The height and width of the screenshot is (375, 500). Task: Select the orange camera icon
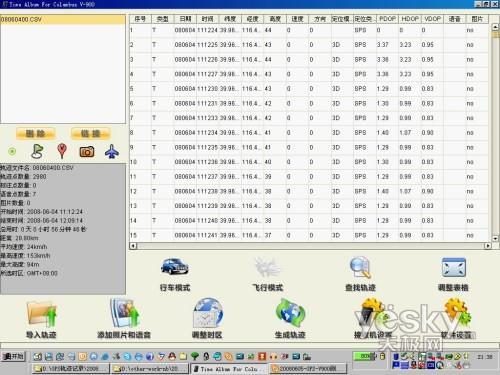click(x=87, y=152)
